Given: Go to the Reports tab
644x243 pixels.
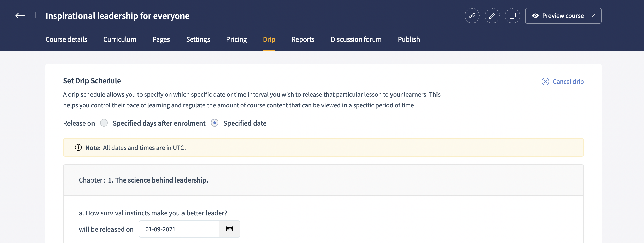Looking at the screenshot, I should [x=303, y=39].
